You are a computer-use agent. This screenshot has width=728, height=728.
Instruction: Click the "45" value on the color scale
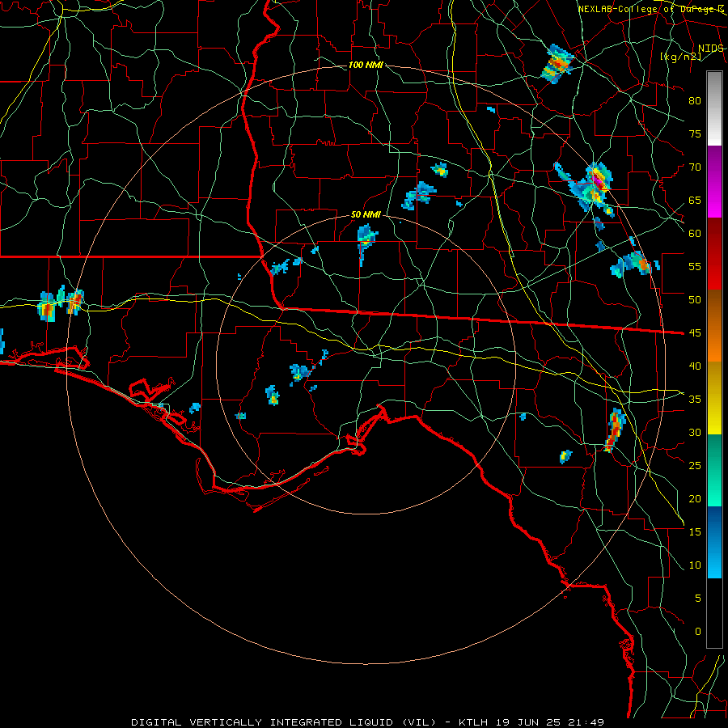point(695,333)
